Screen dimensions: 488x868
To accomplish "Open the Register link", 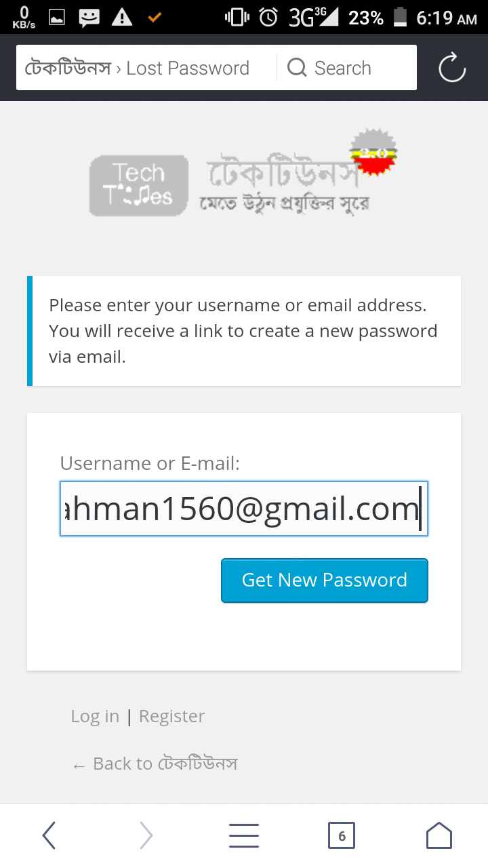I will 171,716.
